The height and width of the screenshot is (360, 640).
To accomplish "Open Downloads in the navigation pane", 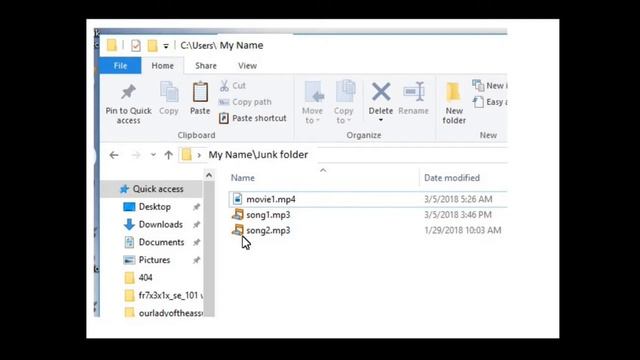I will click(x=160, y=224).
